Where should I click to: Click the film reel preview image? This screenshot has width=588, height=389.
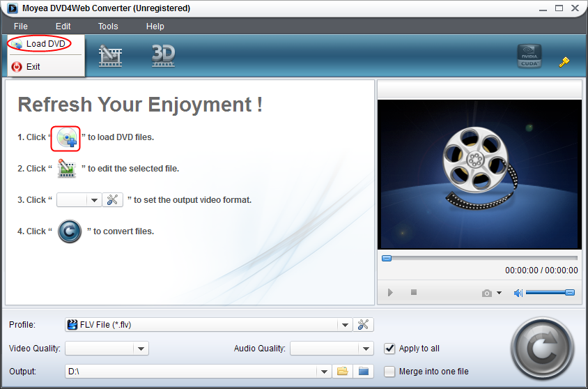[479, 174]
